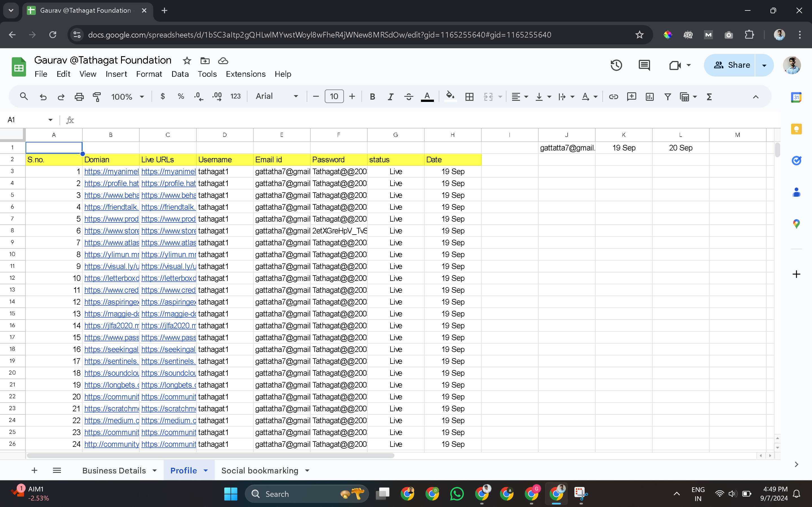Open the Name box dropdown arrow
The image size is (812, 507).
pos(50,120)
